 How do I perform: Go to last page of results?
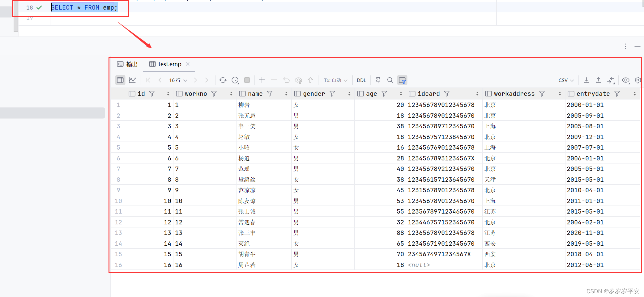[207, 80]
